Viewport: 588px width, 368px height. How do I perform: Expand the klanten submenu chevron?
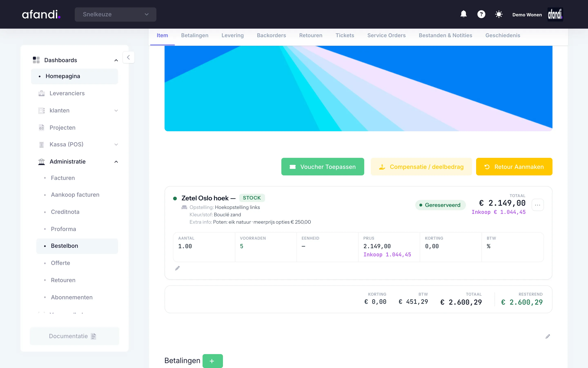[x=116, y=110]
